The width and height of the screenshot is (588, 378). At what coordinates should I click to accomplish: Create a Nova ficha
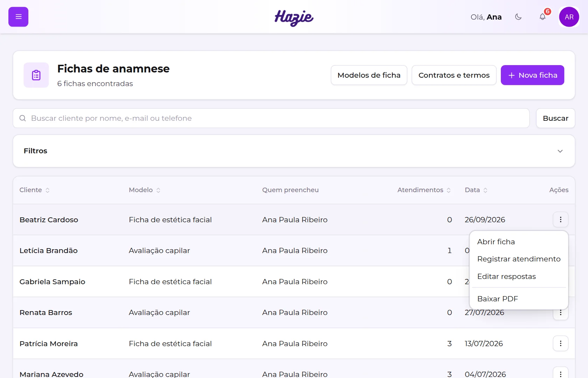532,75
